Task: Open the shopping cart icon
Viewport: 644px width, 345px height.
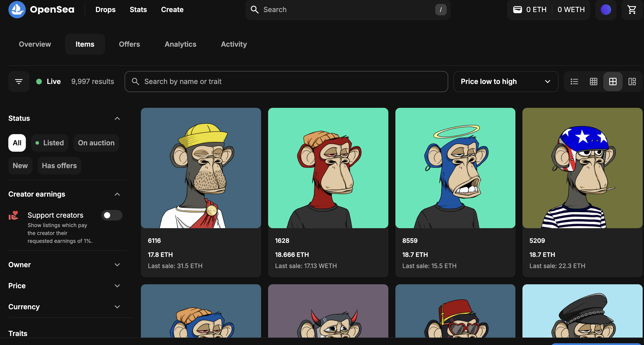Action: (632, 9)
